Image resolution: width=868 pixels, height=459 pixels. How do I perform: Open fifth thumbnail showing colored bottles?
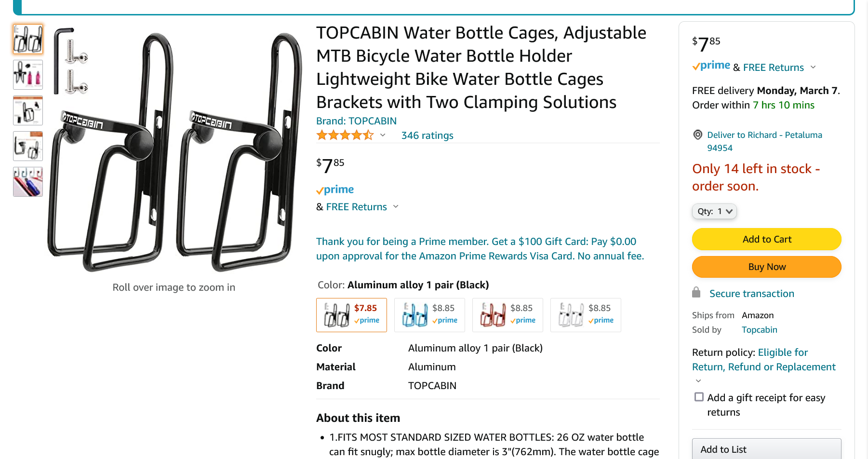[x=28, y=182]
